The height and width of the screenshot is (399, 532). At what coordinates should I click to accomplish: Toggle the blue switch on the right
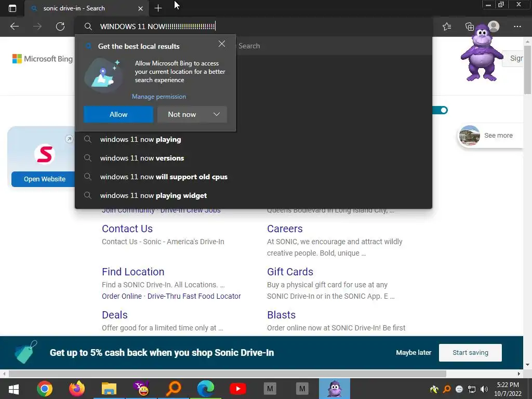[x=441, y=110]
